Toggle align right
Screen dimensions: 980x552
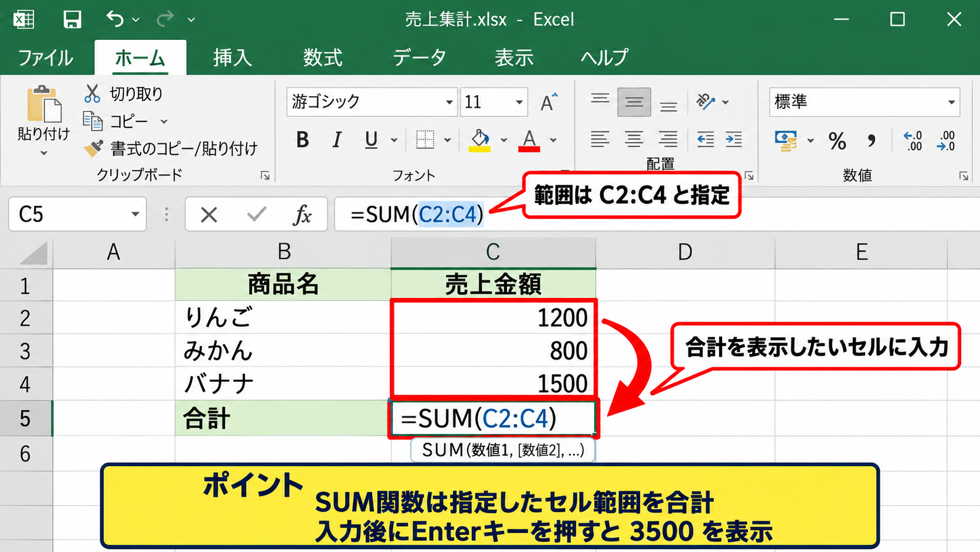(668, 140)
